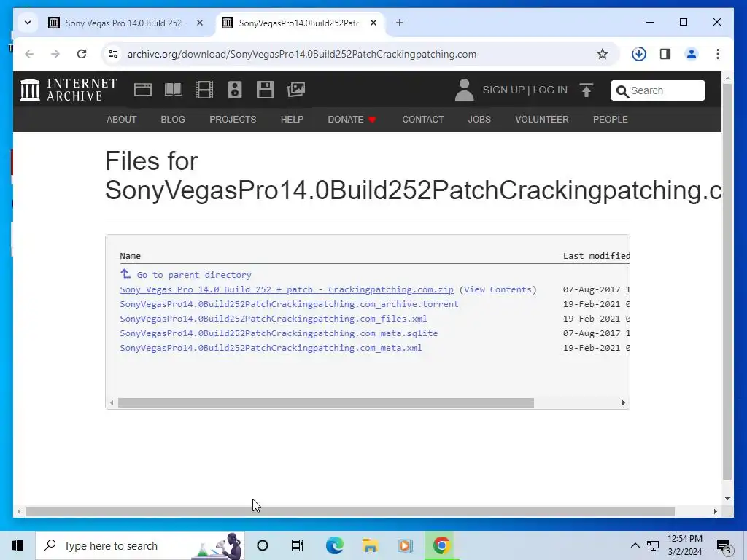Click the file listing horizontal scrollbar
Image resolution: width=747 pixels, height=560 pixels.
326,402
